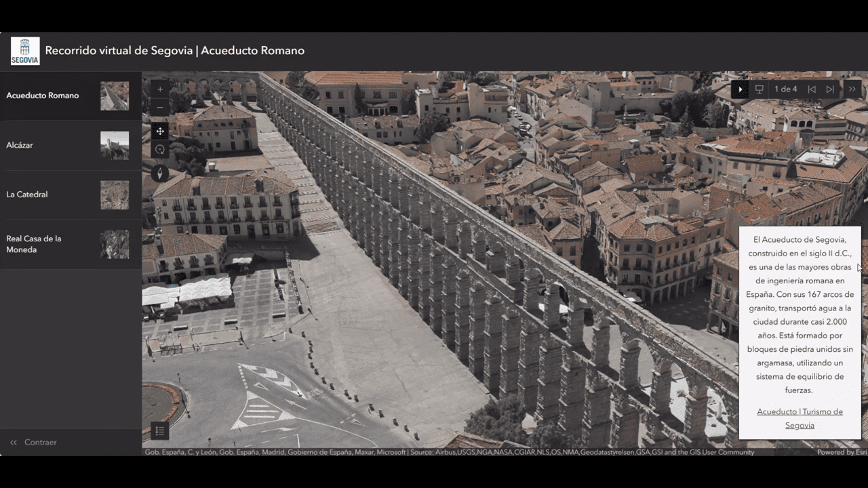Zoom out with the minus button

(160, 108)
